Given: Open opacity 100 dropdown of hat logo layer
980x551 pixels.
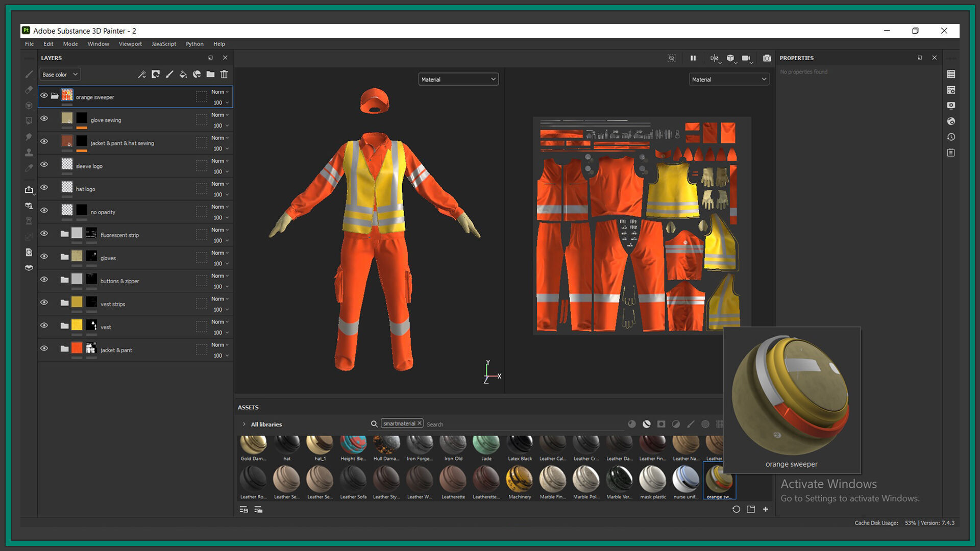Looking at the screenshot, I should [220, 194].
